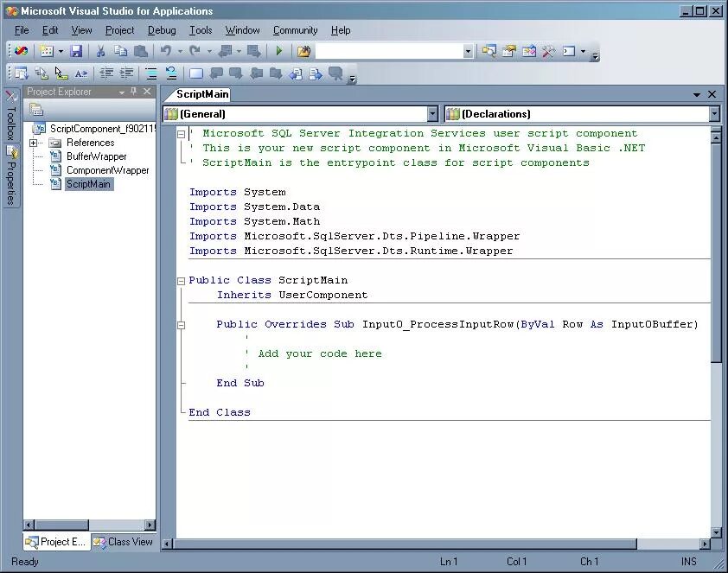Image resolution: width=728 pixels, height=573 pixels.
Task: Click the Display Quick Info icon
Action: (x=61, y=73)
